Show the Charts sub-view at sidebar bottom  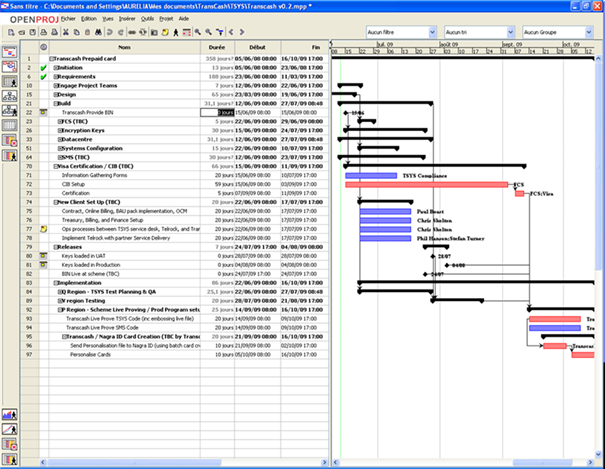tap(10, 429)
